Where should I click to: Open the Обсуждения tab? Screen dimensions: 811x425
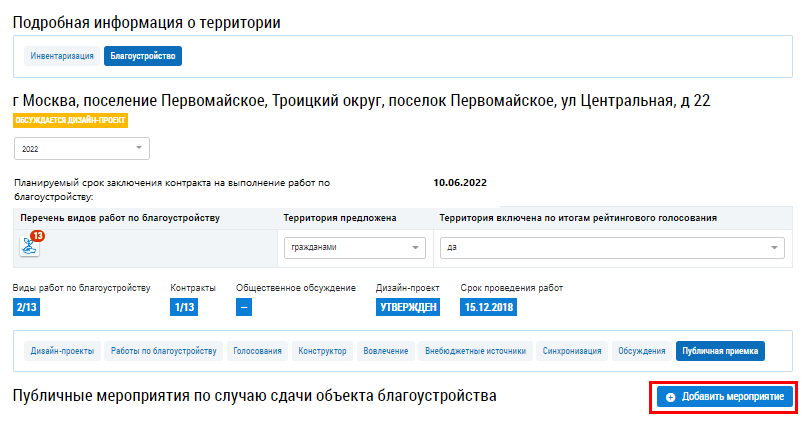point(641,351)
